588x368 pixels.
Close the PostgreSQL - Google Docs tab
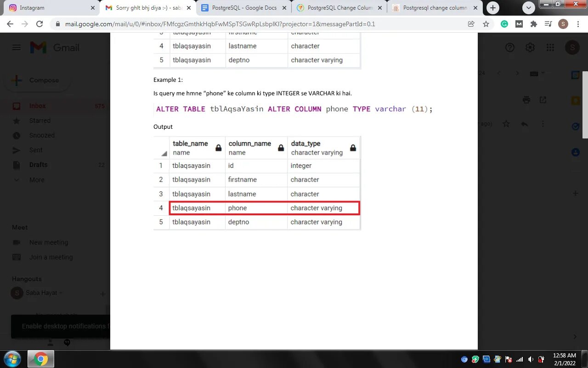pos(284,8)
